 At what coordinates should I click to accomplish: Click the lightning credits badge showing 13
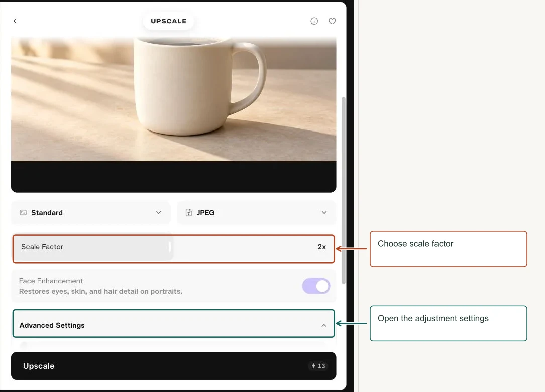[318, 366]
